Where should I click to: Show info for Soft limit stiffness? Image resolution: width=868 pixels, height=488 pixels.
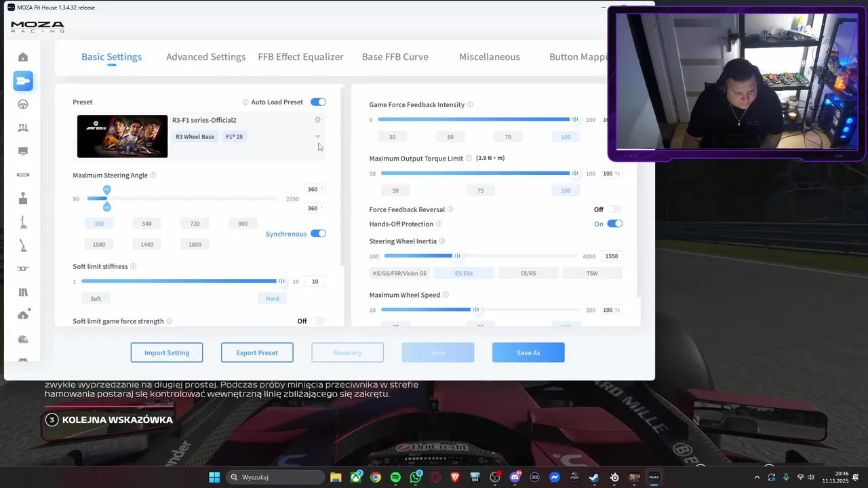pyautogui.click(x=134, y=266)
